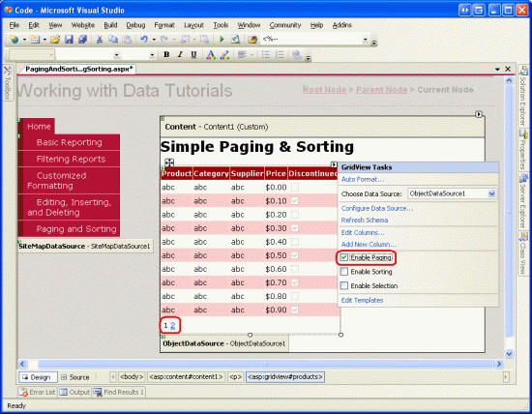532x414 pixels.
Task: Open the Website menu
Action: pos(83,25)
